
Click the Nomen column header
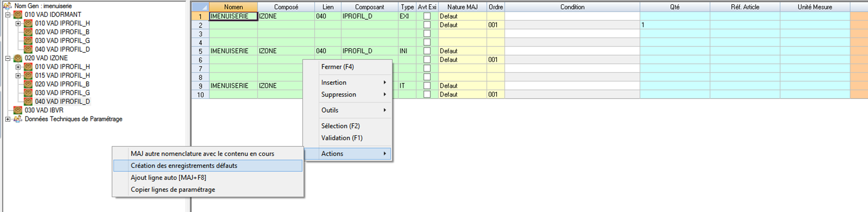tap(233, 7)
